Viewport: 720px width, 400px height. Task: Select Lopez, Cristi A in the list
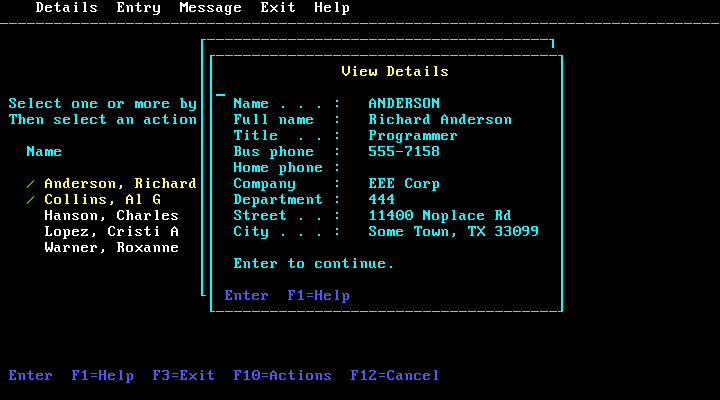point(111,232)
